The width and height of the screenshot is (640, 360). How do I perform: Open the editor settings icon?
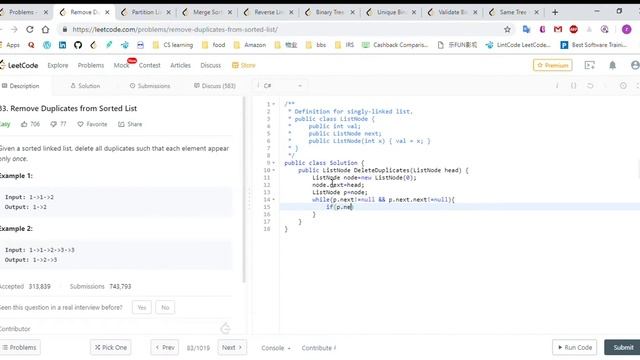coord(623,86)
